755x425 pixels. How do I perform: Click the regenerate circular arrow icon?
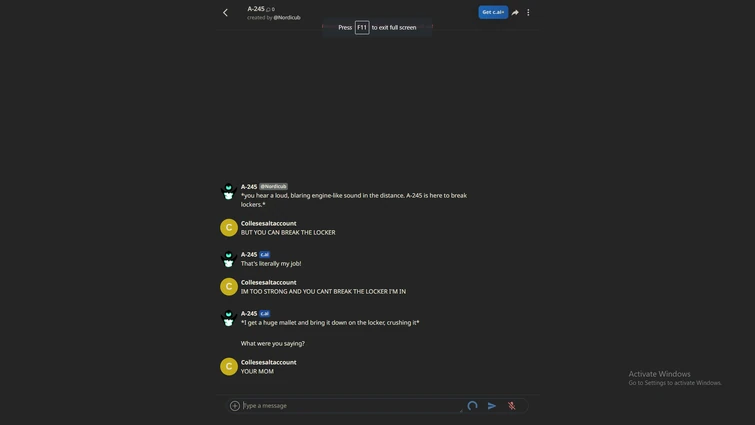coord(472,406)
